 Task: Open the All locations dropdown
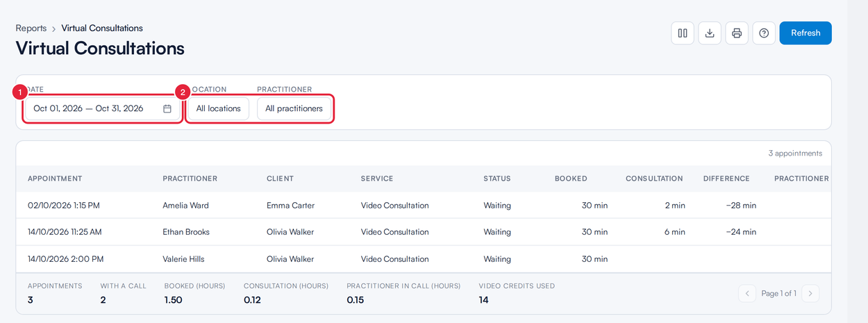click(218, 108)
